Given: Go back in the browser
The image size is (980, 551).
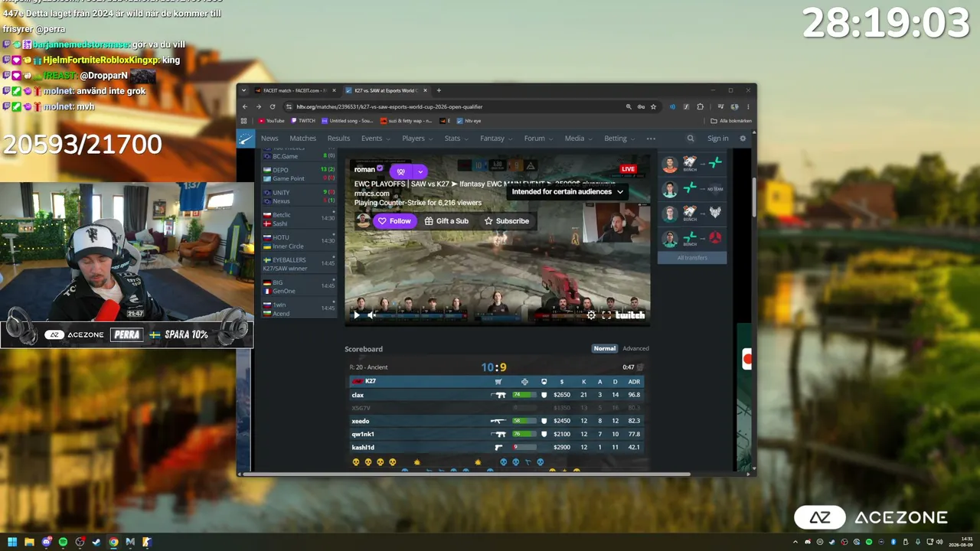Looking at the screenshot, I should click(x=245, y=106).
